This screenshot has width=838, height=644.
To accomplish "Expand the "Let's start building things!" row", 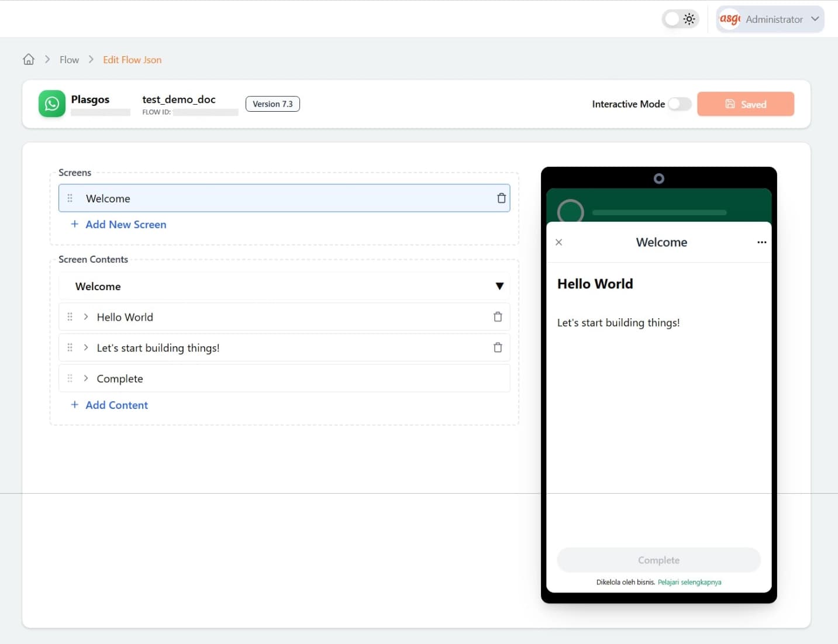I will click(x=86, y=348).
